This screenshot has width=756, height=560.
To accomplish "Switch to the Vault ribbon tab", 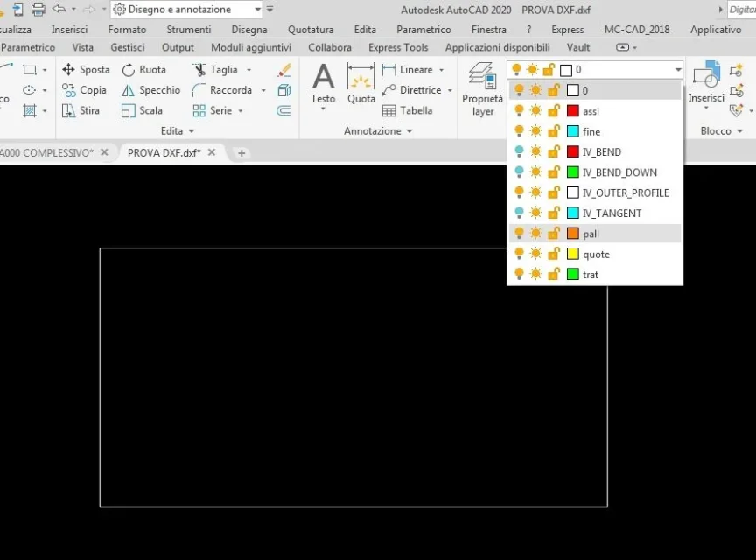I will (578, 47).
